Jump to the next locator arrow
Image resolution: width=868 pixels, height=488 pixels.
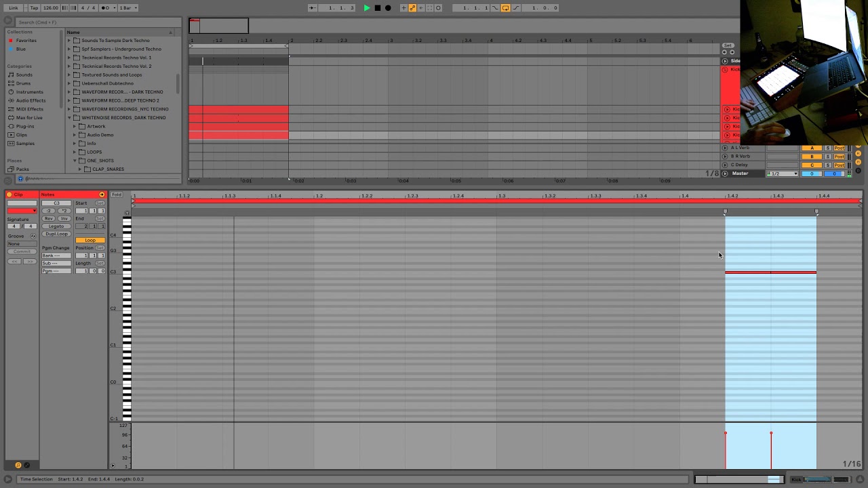point(732,52)
